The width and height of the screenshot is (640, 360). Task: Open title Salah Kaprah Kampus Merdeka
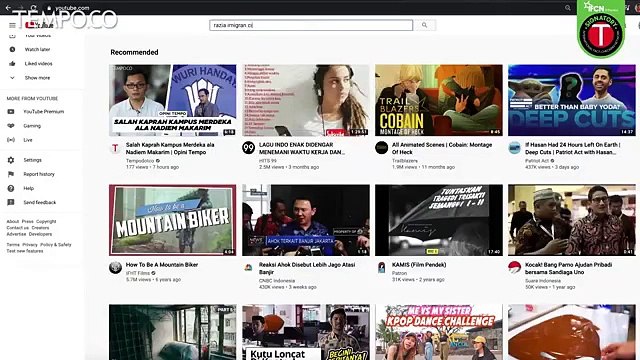pyautogui.click(x=170, y=149)
